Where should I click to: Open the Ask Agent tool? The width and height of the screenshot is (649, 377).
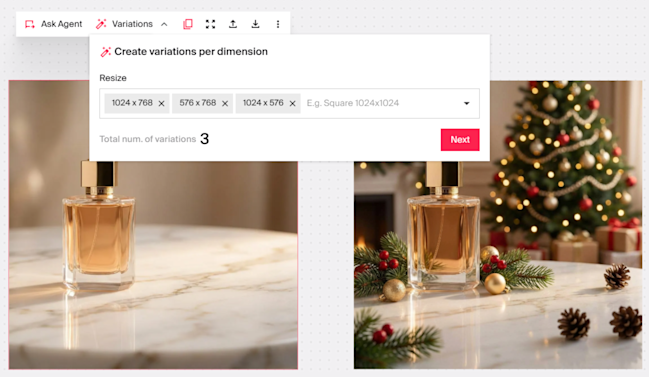pyautogui.click(x=53, y=24)
